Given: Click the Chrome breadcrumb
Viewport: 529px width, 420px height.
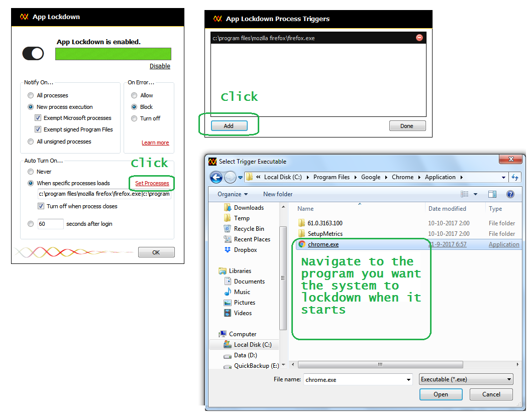Looking at the screenshot, I should click(x=402, y=177).
